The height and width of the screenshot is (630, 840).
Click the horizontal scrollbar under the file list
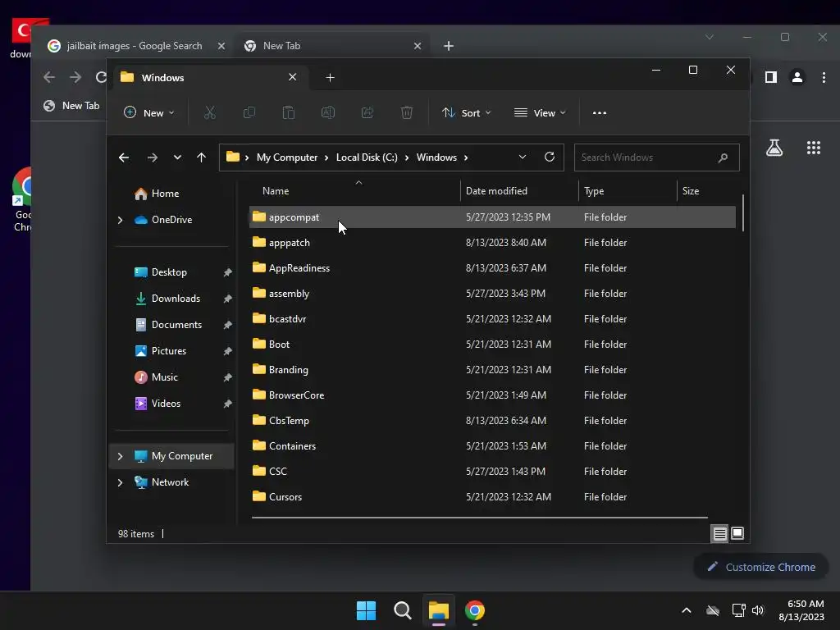479,518
